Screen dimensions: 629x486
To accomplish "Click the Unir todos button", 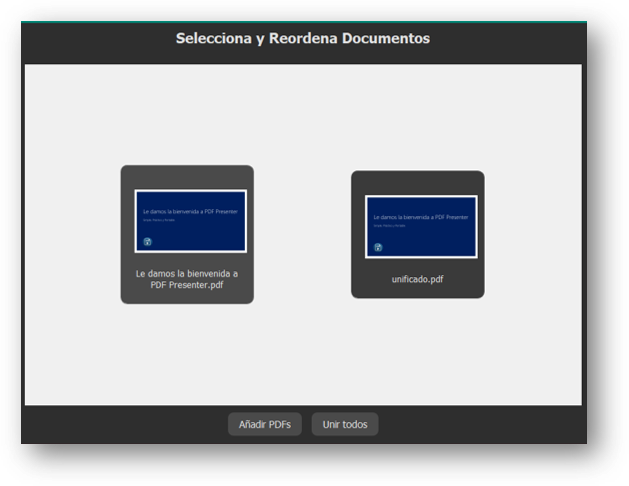I will [x=345, y=424].
